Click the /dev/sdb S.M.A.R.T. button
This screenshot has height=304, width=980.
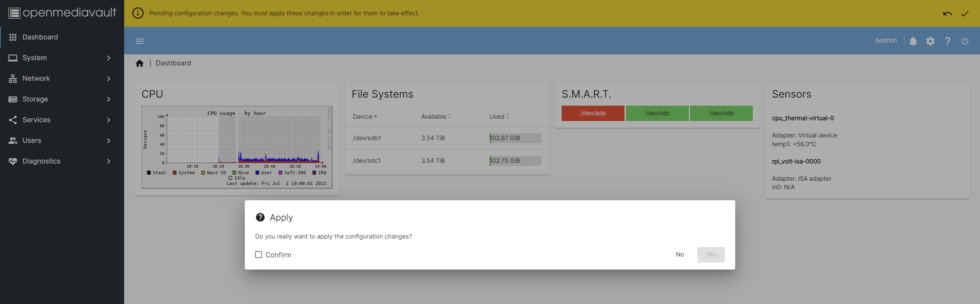point(721,113)
